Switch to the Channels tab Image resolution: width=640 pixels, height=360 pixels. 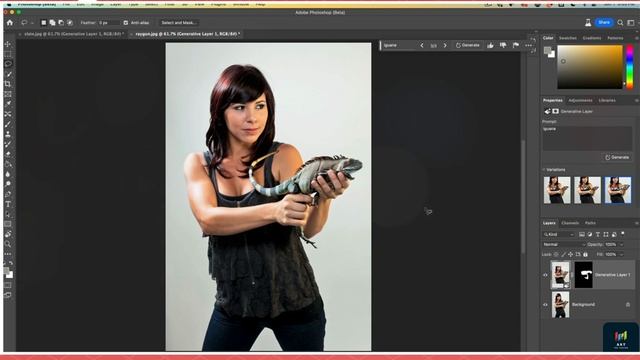coord(570,223)
